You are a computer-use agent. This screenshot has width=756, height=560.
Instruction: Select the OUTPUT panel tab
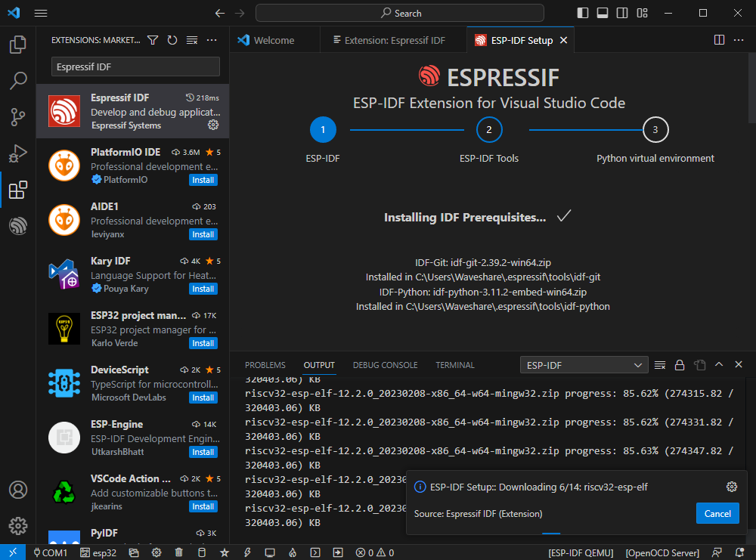click(319, 365)
